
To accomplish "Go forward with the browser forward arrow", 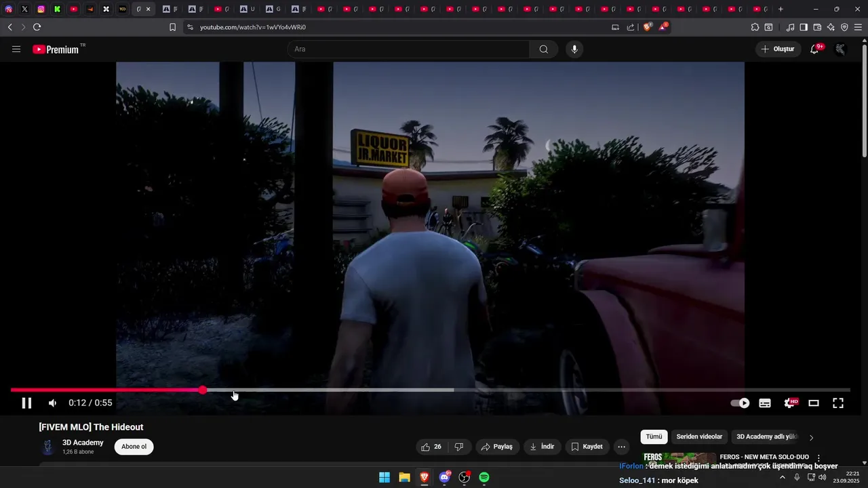I will click(23, 27).
